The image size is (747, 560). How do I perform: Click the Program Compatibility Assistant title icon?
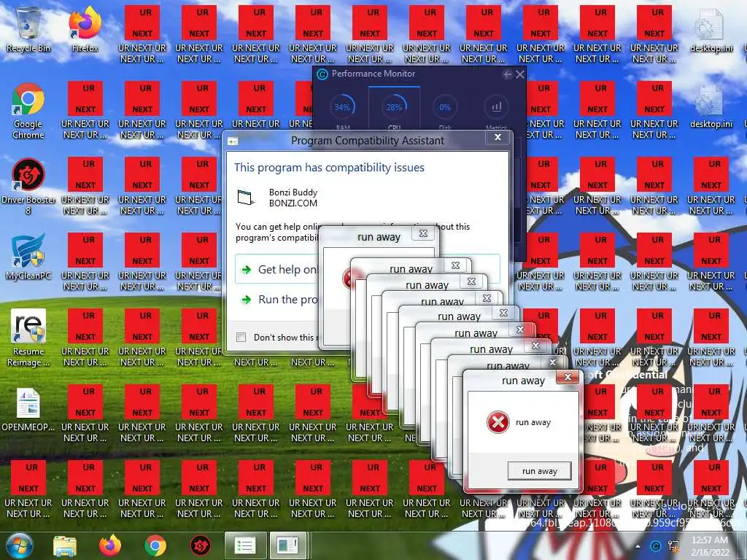point(233,141)
